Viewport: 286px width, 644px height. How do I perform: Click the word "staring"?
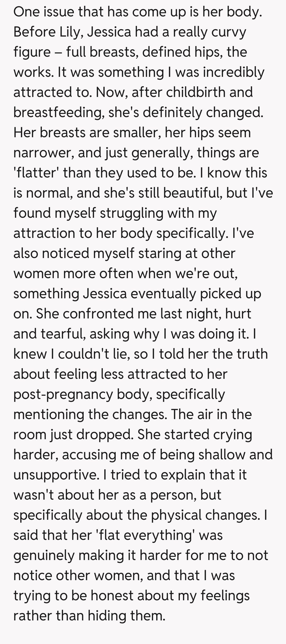(156, 253)
